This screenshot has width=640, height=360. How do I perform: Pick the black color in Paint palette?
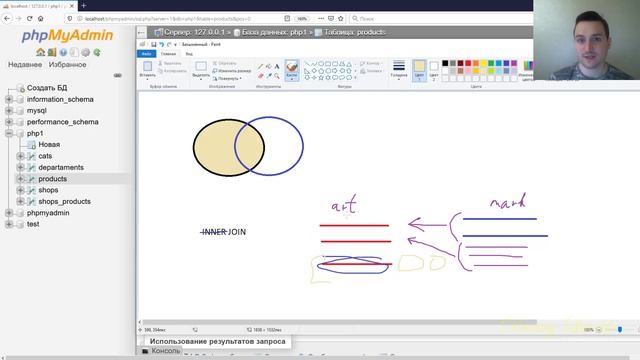coord(445,63)
